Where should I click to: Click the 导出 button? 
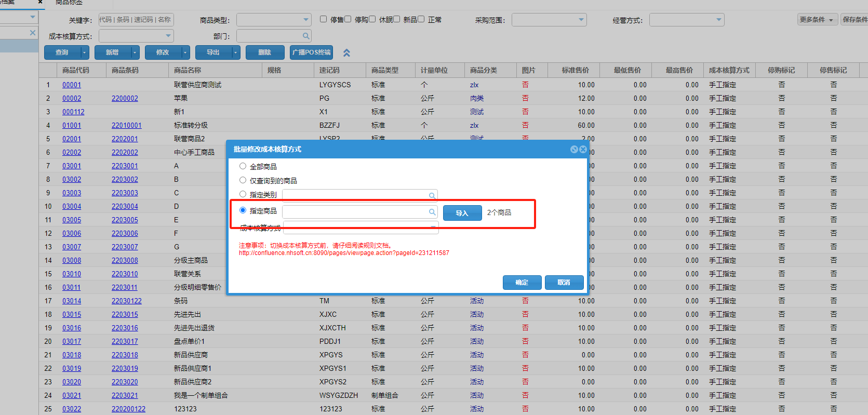tap(213, 52)
